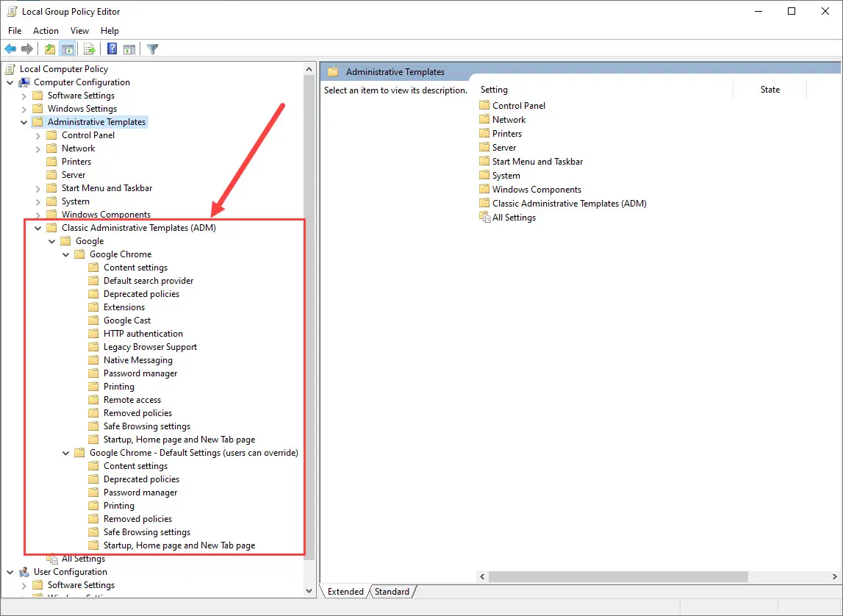Click the Native Messaging folder icon
Viewport: 843px width, 616px height.
click(93, 360)
